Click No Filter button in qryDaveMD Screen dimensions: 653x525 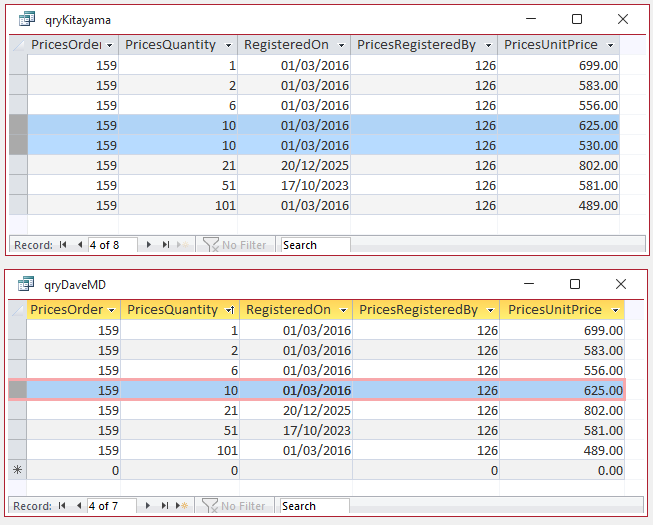tap(235, 506)
